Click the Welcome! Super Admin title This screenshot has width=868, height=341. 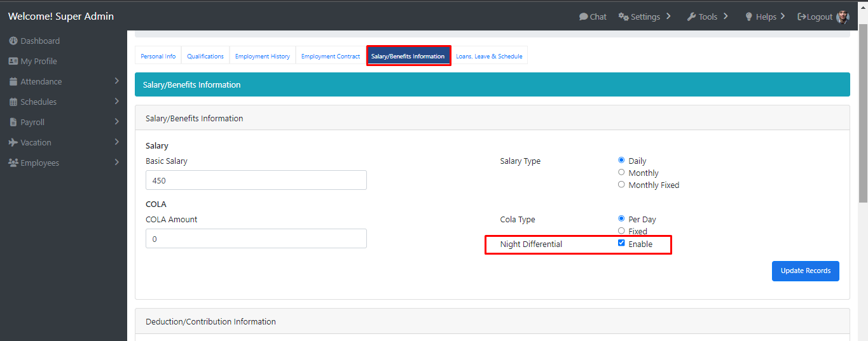point(61,16)
